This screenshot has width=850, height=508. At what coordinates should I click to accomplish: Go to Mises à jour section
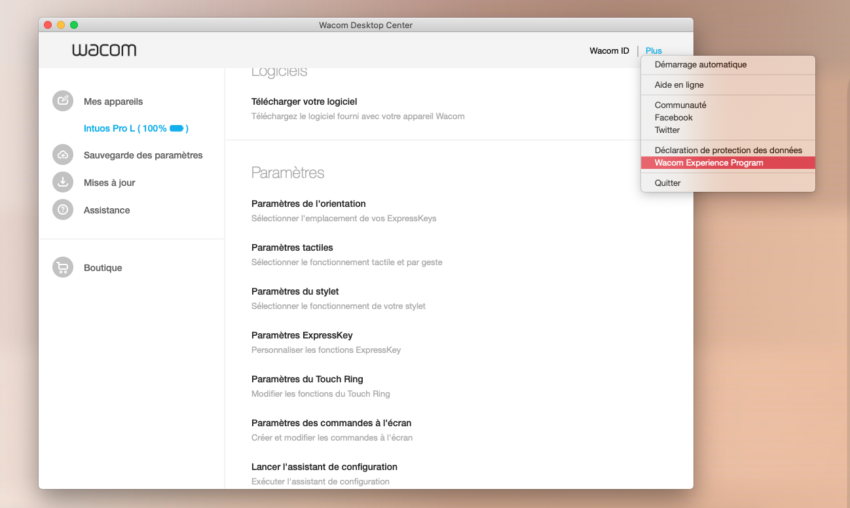point(109,183)
